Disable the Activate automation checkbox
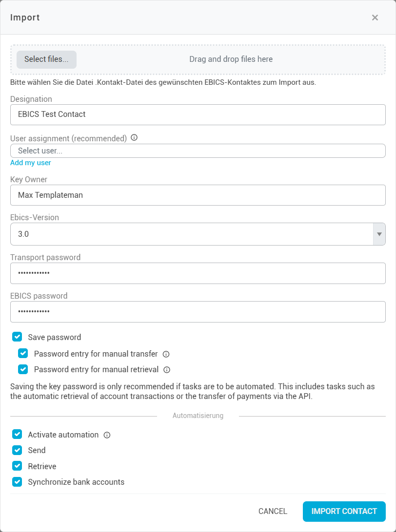The image size is (396, 532). pyautogui.click(x=17, y=434)
